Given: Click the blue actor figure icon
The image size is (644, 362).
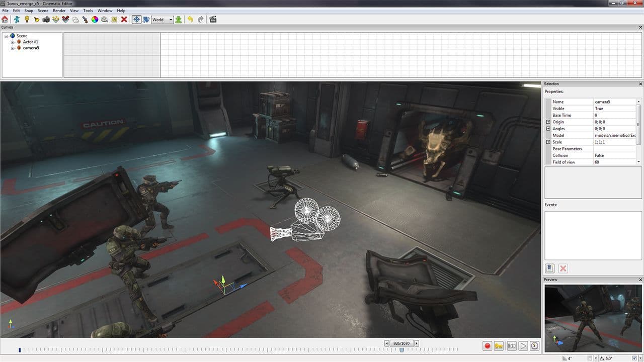Looking at the screenshot, I should 17,20.
